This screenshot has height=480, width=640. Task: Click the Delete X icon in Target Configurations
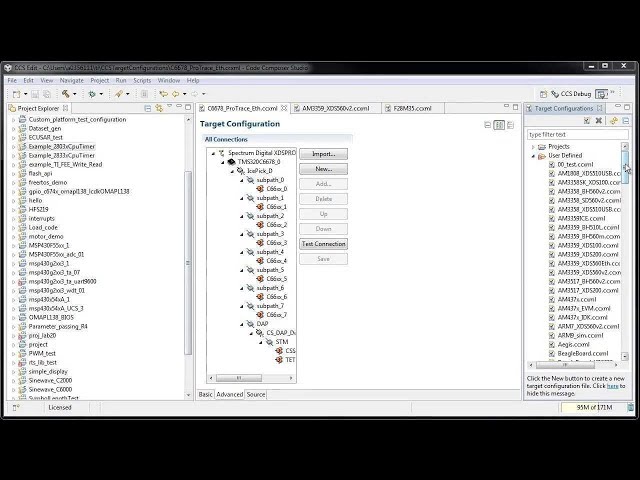pyautogui.click(x=599, y=120)
